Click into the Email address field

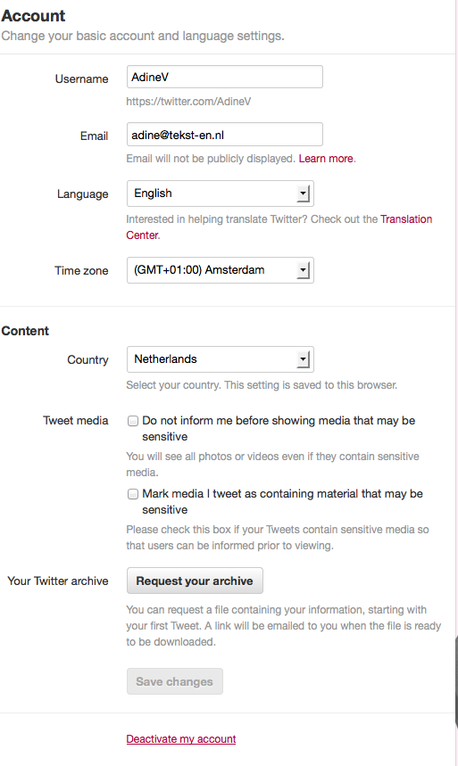pyautogui.click(x=225, y=134)
